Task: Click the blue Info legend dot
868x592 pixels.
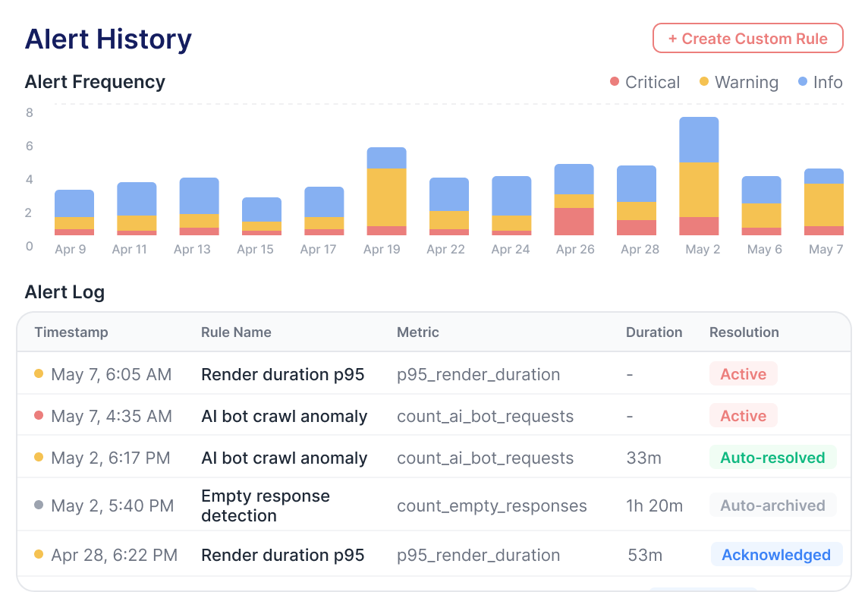Action: 803,81
